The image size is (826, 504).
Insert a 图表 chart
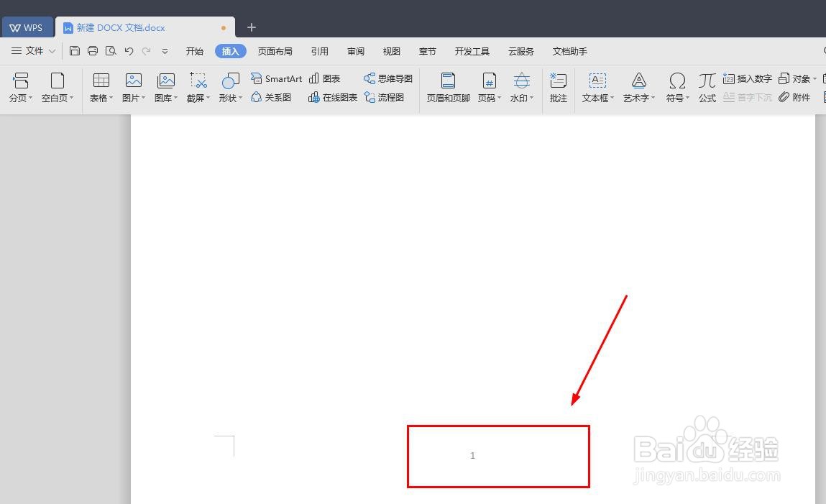click(x=324, y=78)
